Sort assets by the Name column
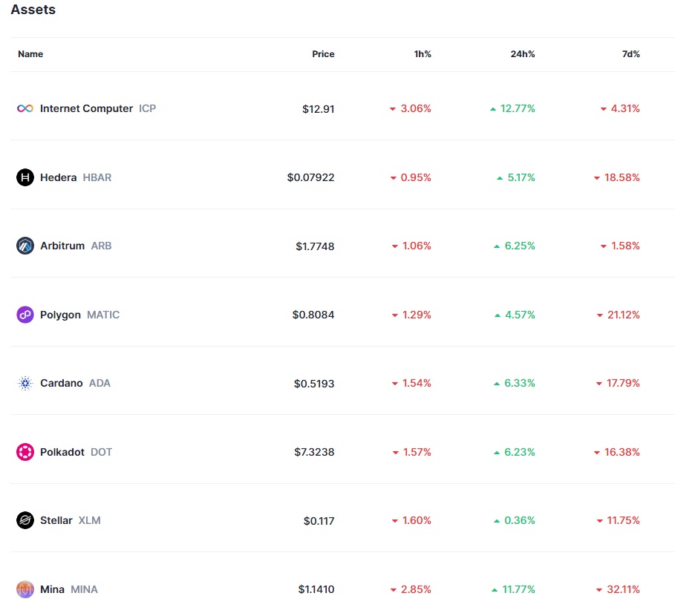The image size is (675, 616). pyautogui.click(x=30, y=54)
